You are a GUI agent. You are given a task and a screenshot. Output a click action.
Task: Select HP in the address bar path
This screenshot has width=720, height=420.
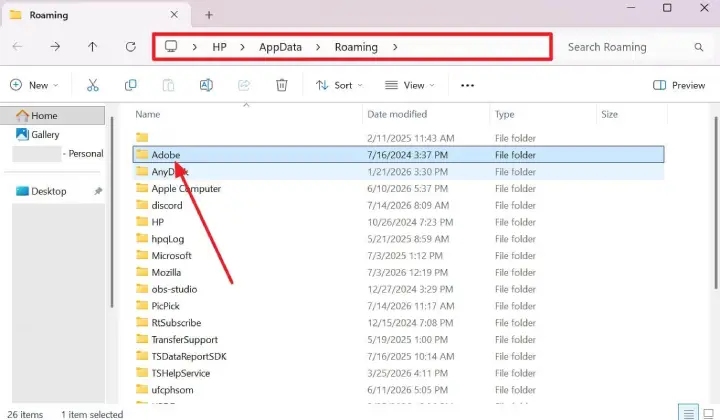219,47
